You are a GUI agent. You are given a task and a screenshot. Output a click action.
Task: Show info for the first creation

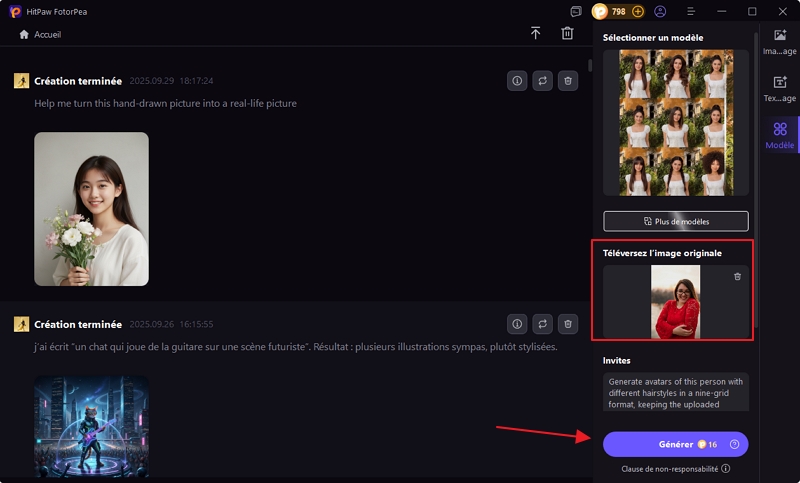click(517, 81)
